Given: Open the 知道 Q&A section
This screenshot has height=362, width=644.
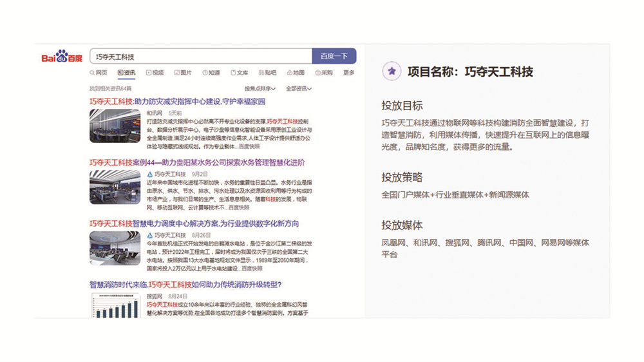Looking at the screenshot, I should (x=211, y=73).
